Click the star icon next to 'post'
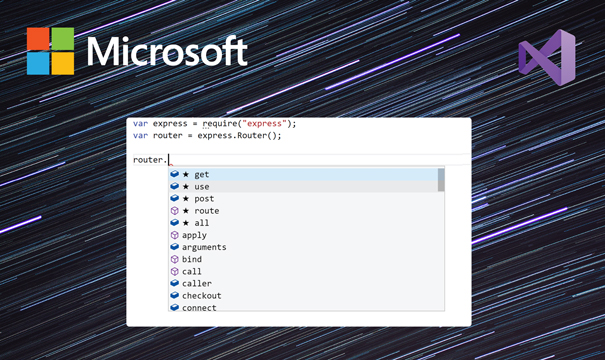 point(186,199)
